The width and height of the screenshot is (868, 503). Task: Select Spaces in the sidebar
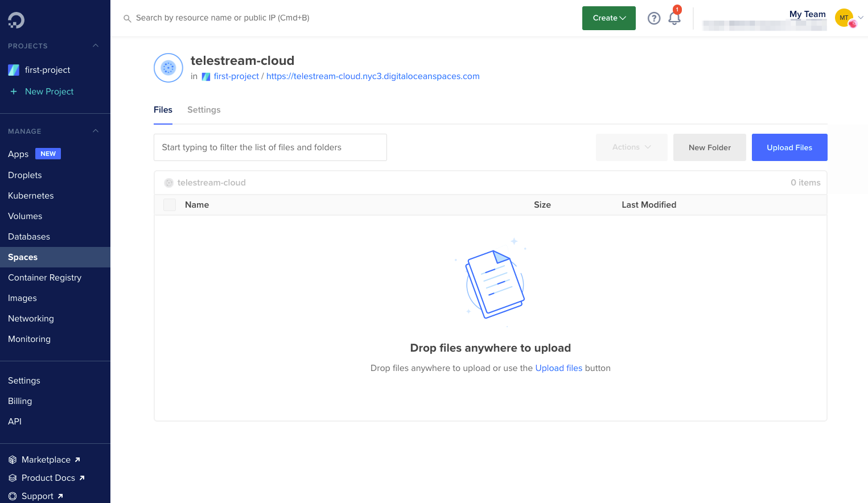(x=55, y=257)
